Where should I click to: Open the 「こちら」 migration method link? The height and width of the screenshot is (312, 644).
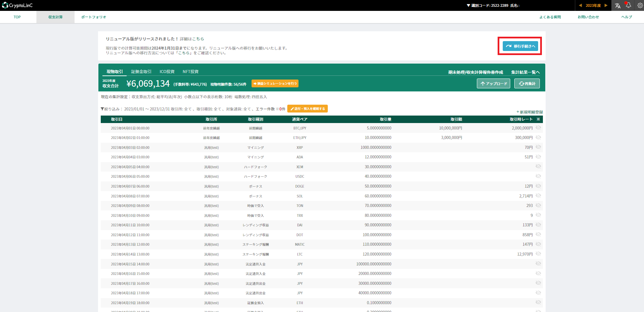pos(184,53)
